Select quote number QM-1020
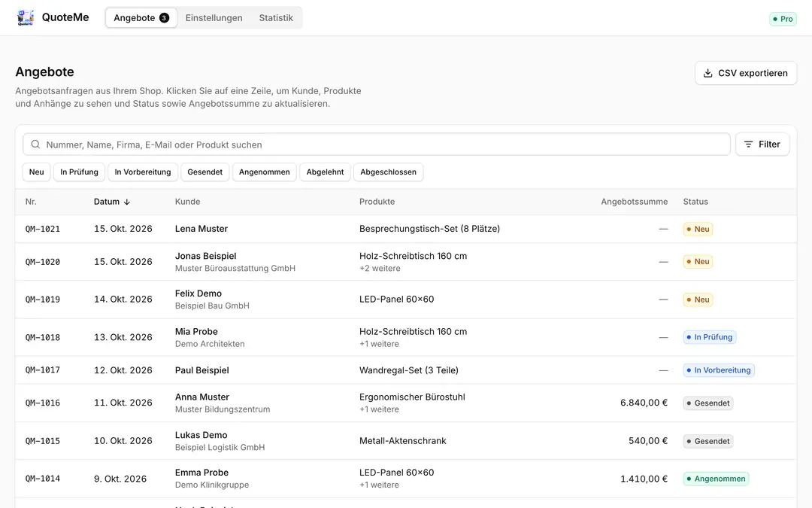 (x=42, y=263)
